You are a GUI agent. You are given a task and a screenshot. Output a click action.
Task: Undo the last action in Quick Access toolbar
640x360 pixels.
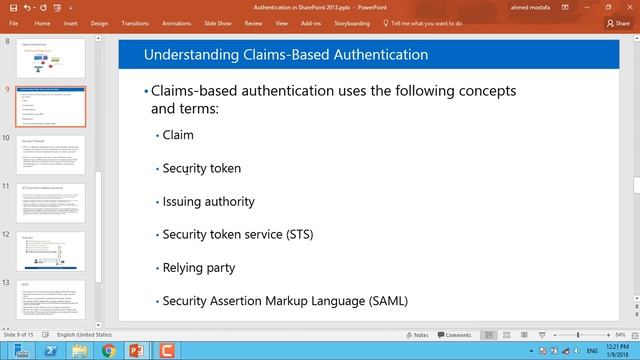[27, 8]
